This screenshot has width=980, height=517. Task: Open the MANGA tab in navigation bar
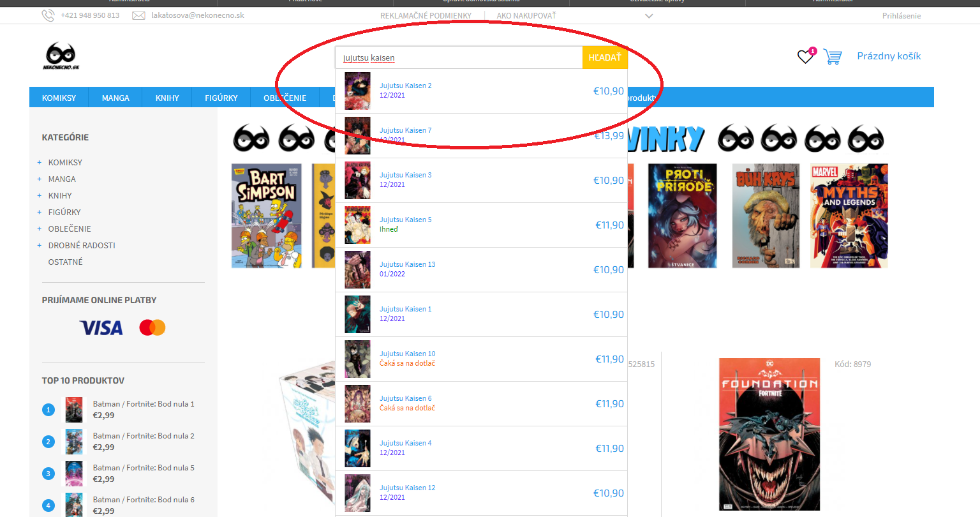115,98
